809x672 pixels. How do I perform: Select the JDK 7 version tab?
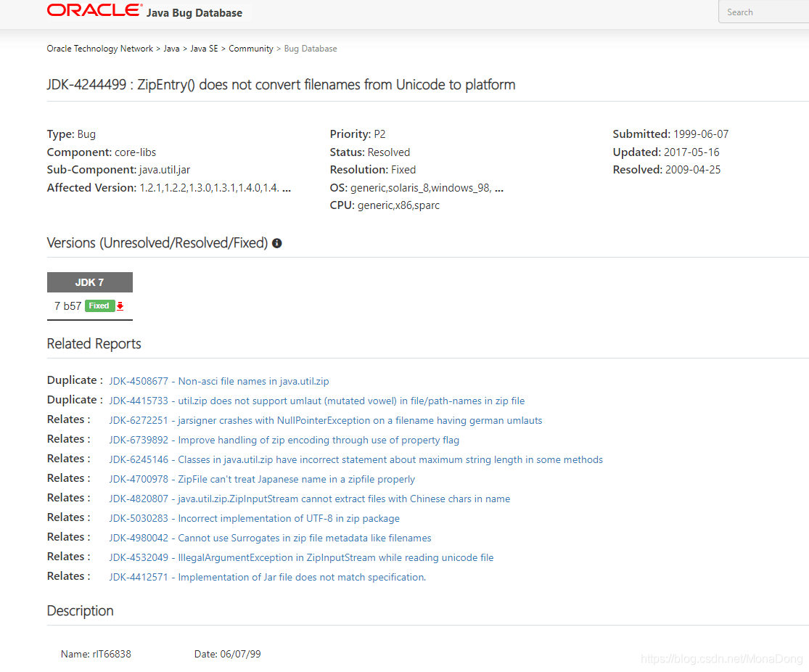click(x=90, y=282)
